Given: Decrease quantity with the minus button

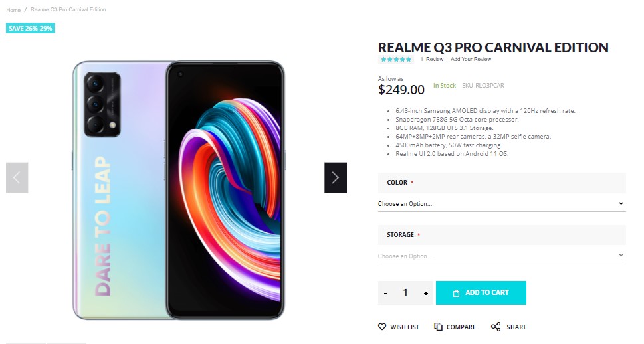Looking at the screenshot, I should point(386,293).
